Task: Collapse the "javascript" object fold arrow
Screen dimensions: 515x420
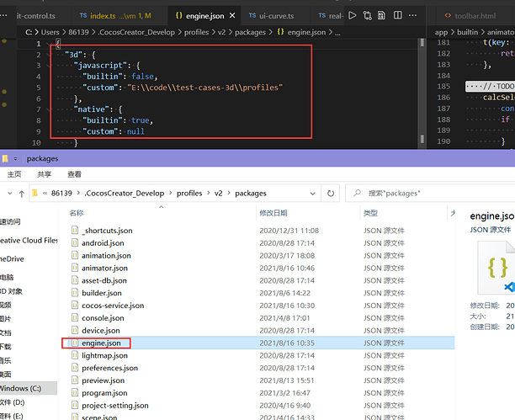Action: [x=49, y=66]
